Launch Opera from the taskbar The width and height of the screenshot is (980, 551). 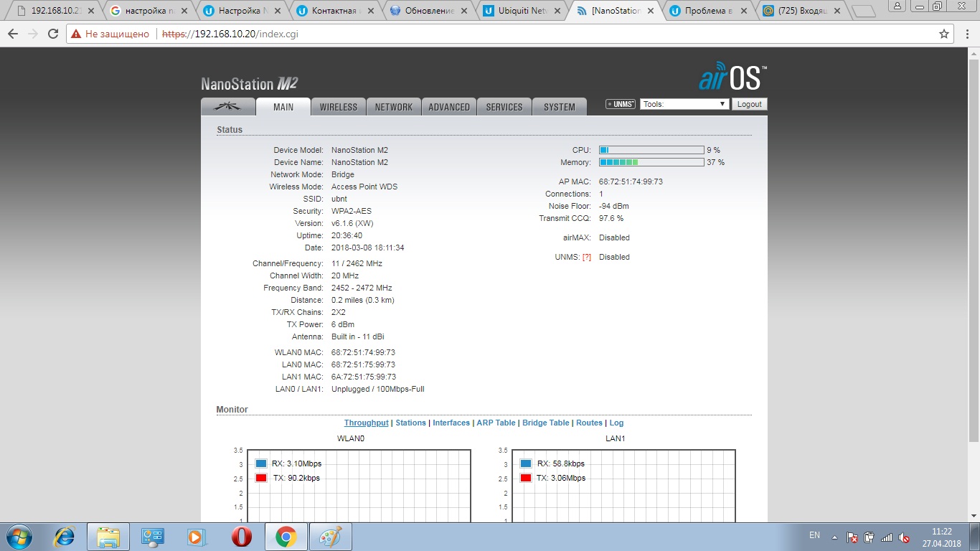pos(241,536)
